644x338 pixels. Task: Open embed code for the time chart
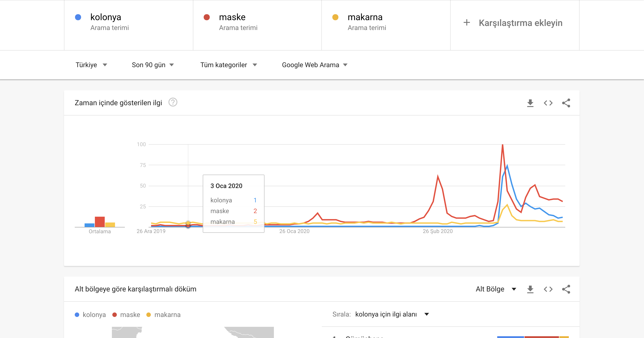[548, 103]
